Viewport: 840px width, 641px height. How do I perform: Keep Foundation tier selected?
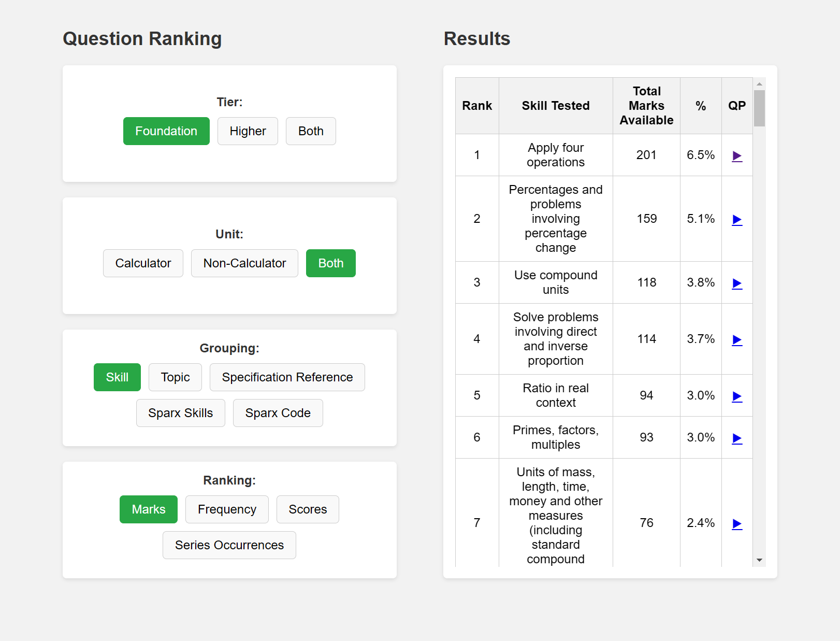(x=166, y=131)
